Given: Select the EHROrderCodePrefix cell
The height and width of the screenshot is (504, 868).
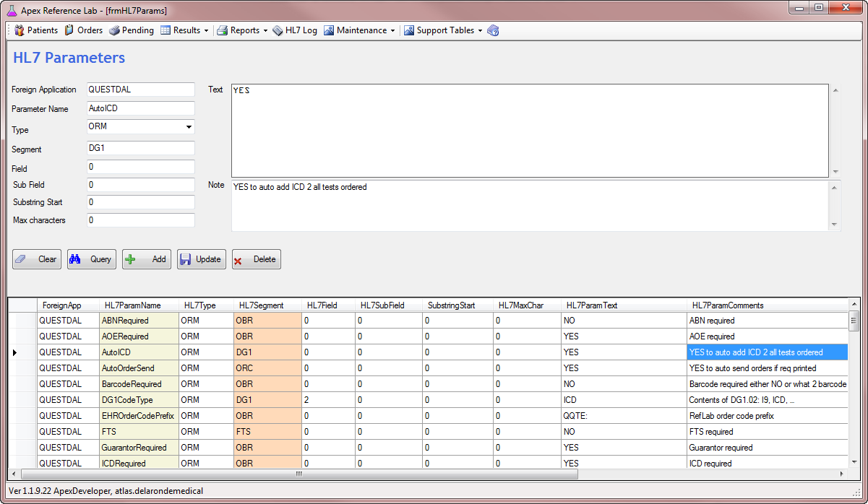Looking at the screenshot, I should (x=139, y=416).
